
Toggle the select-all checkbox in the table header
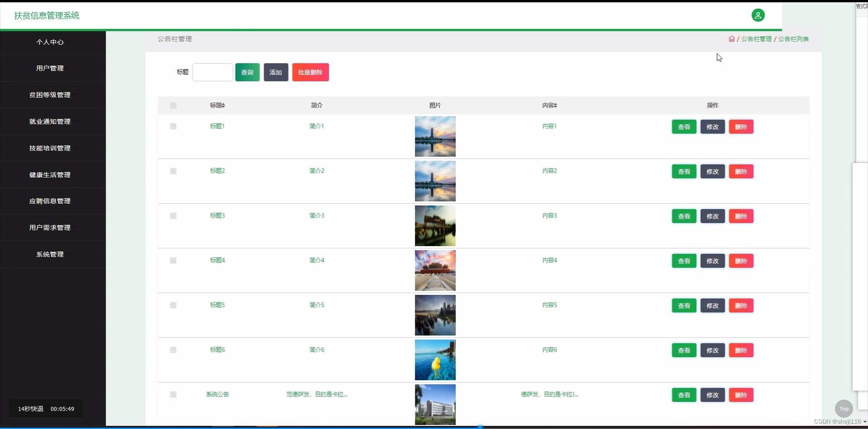(x=173, y=105)
